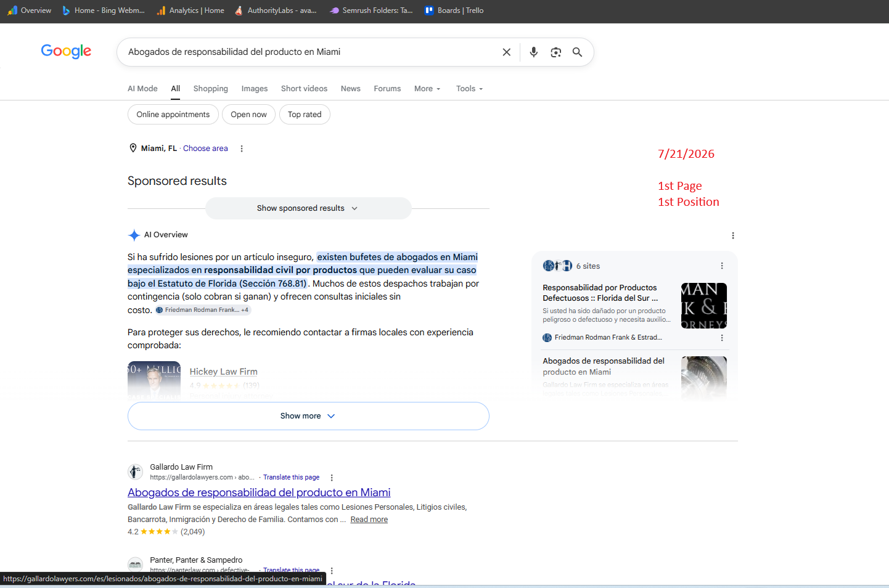
Task: Switch to the AI Mode tab
Action: tap(142, 89)
